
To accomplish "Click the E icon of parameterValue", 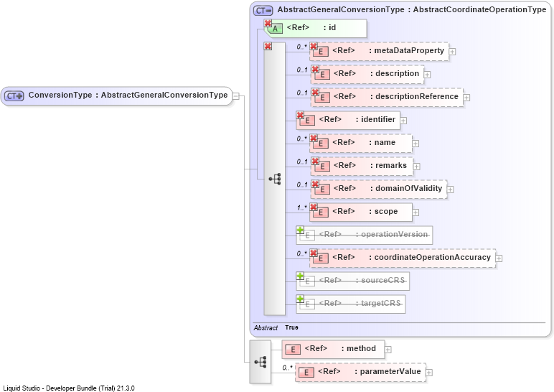I will [x=306, y=373].
